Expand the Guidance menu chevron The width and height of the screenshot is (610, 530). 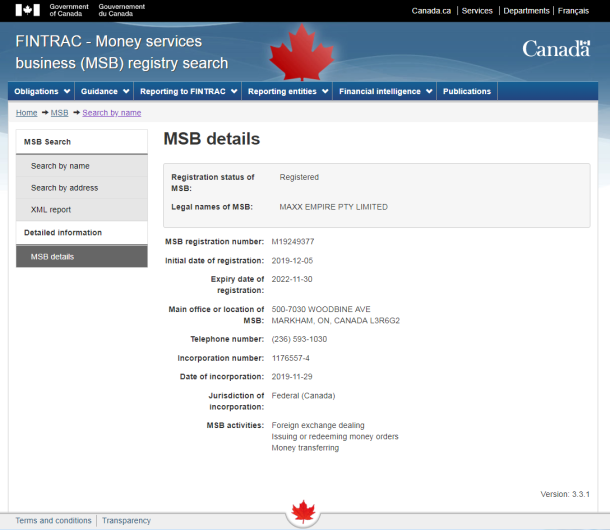pyautogui.click(x=126, y=91)
